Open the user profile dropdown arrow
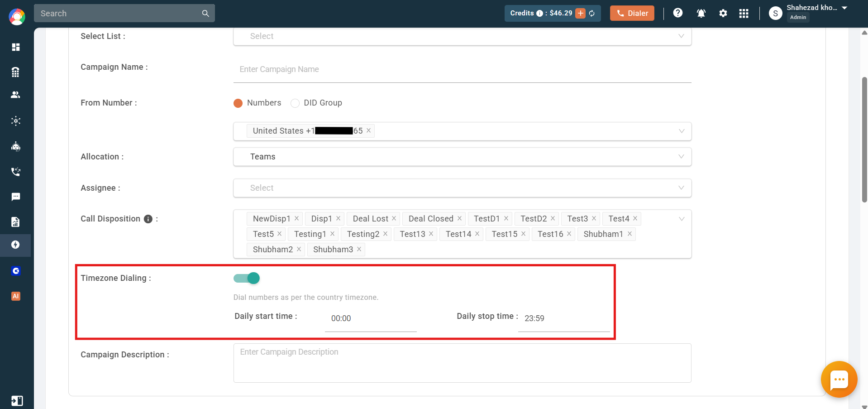This screenshot has width=868, height=409. click(x=844, y=8)
